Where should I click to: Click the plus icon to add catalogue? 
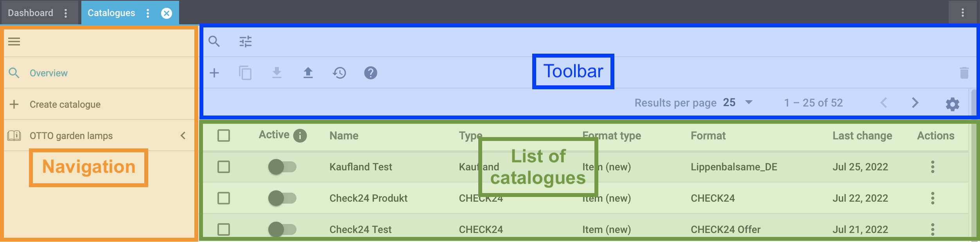point(214,73)
